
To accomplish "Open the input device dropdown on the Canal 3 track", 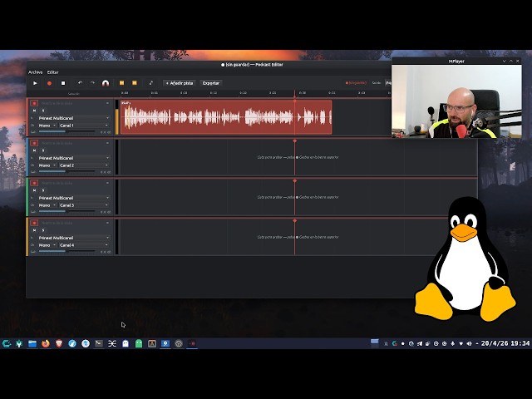I will [74, 198].
